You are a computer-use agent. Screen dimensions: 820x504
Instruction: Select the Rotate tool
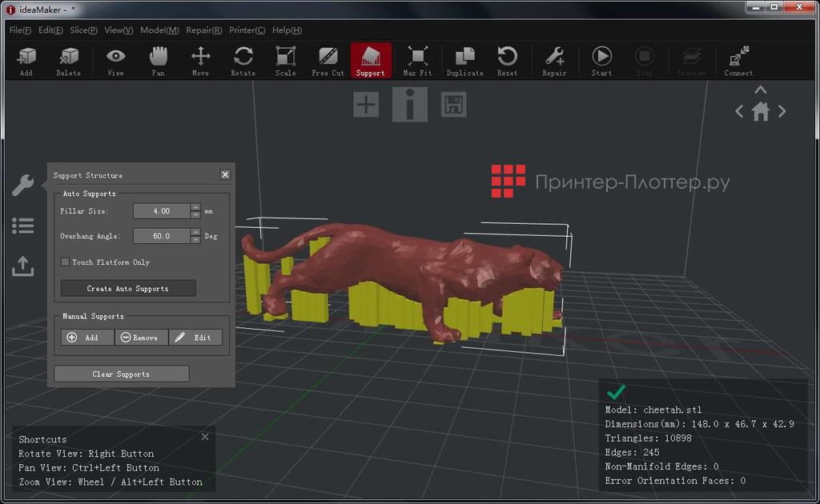click(x=243, y=60)
